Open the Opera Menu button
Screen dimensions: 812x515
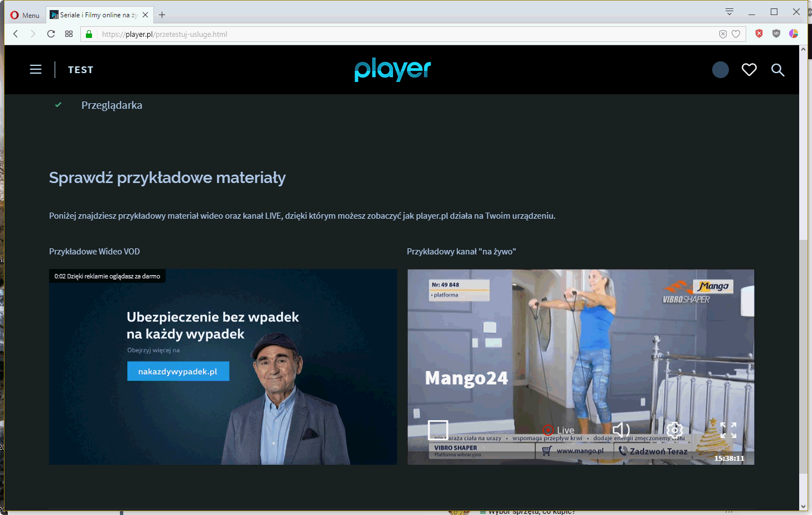coord(25,15)
